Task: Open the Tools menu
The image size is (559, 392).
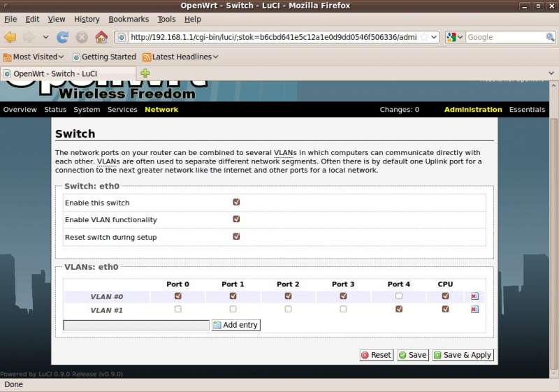Action: point(166,20)
